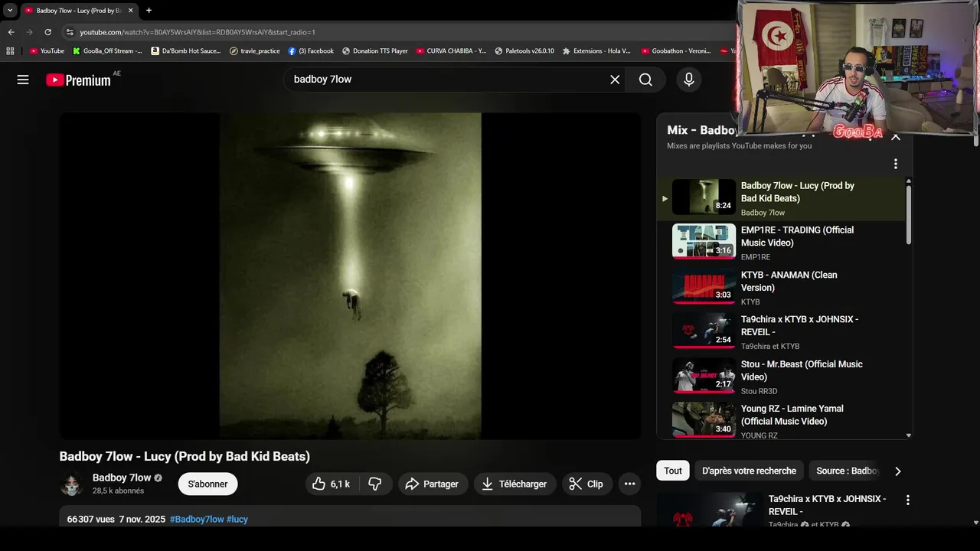Play Stou - Mr.Beast from the mix
Screen dimensions: 980x551
tap(780, 377)
